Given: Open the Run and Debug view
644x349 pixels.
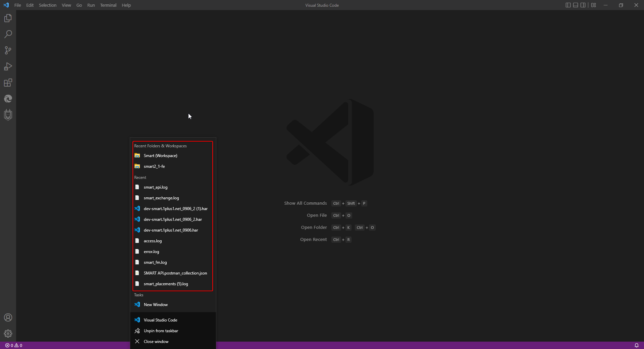Looking at the screenshot, I should coord(8,66).
